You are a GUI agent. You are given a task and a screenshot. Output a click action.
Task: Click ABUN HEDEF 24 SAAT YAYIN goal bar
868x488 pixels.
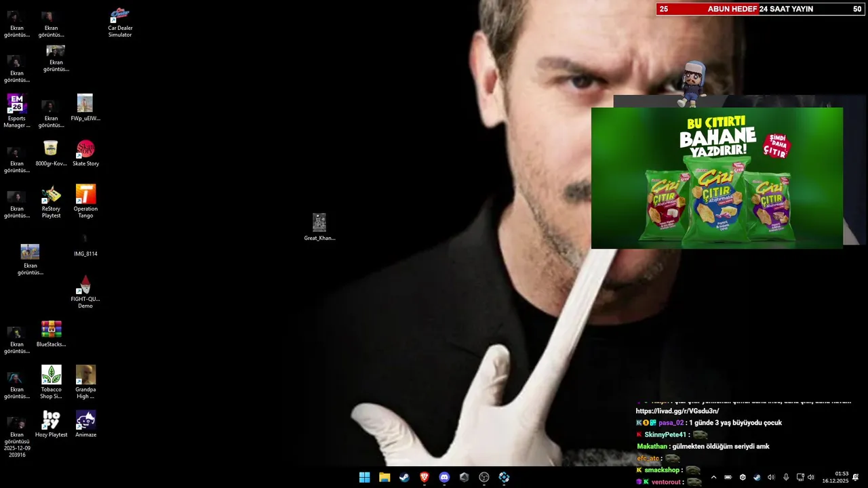[x=762, y=9]
